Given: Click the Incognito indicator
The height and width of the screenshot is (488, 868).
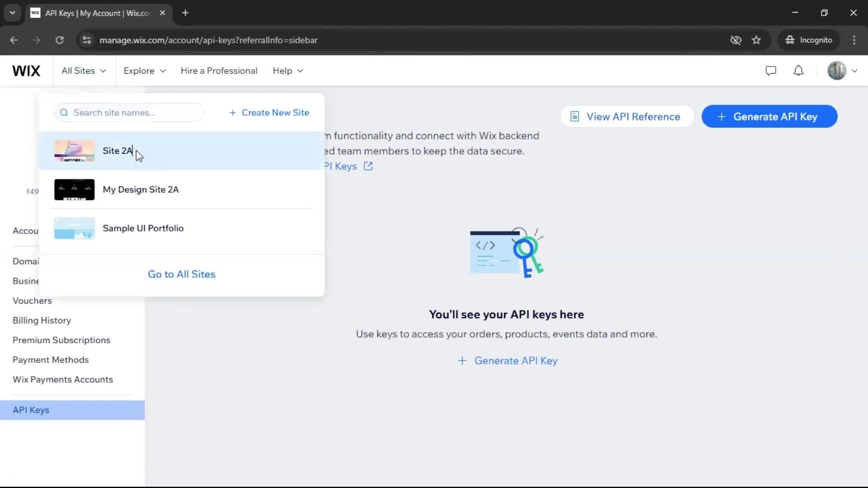Looking at the screenshot, I should 809,40.
